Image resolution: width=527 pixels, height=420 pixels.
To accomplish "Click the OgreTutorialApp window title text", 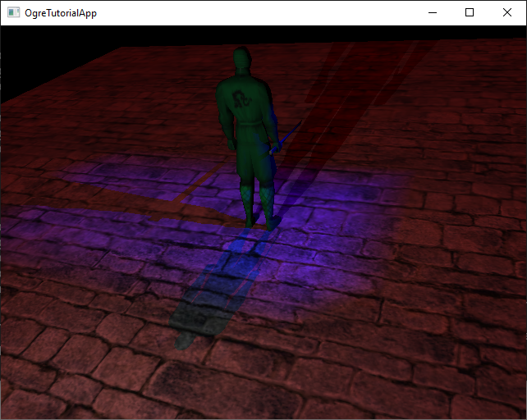I will pos(61,13).
